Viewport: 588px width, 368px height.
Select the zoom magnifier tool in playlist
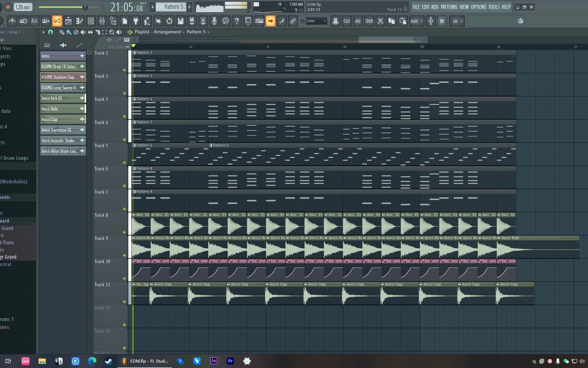(112, 32)
